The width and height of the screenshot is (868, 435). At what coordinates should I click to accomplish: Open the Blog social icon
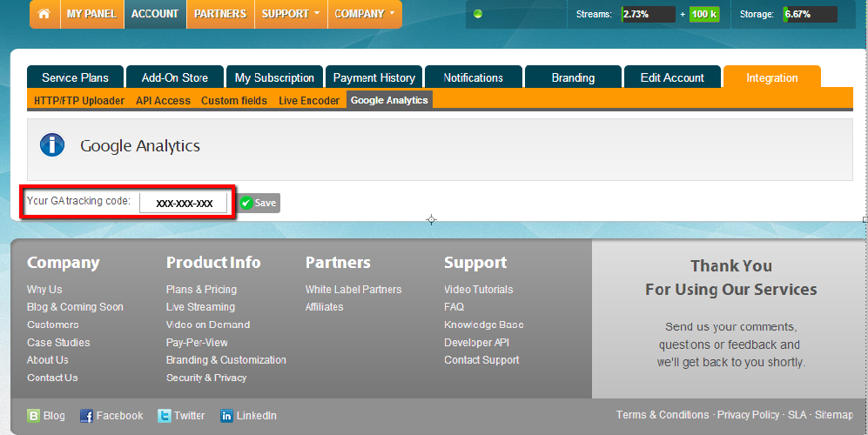34,416
